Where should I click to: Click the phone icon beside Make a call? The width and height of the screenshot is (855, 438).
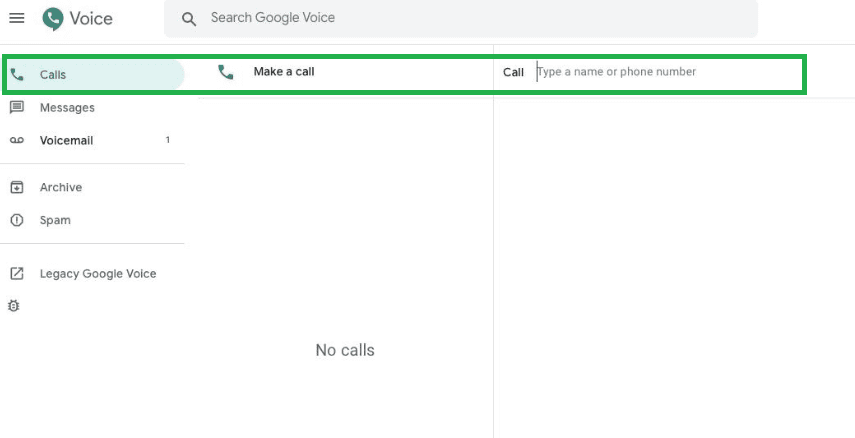(226, 72)
